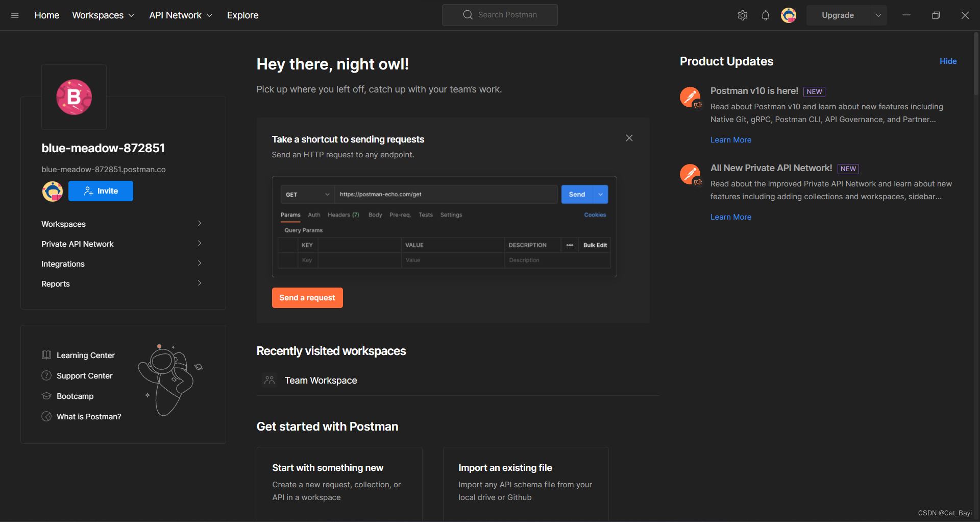The image size is (980, 522).
Task: Click the Support Center question mark icon
Action: 46,375
